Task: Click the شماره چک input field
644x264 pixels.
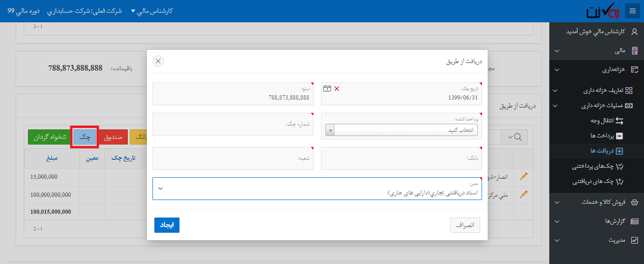Action: tap(233, 124)
